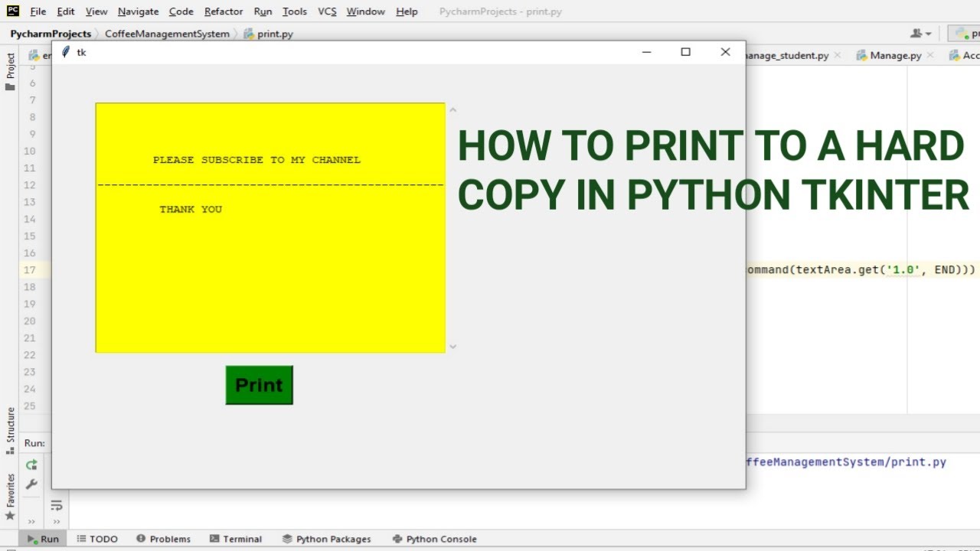Click gutter line number 17
980x551 pixels.
pyautogui.click(x=30, y=269)
